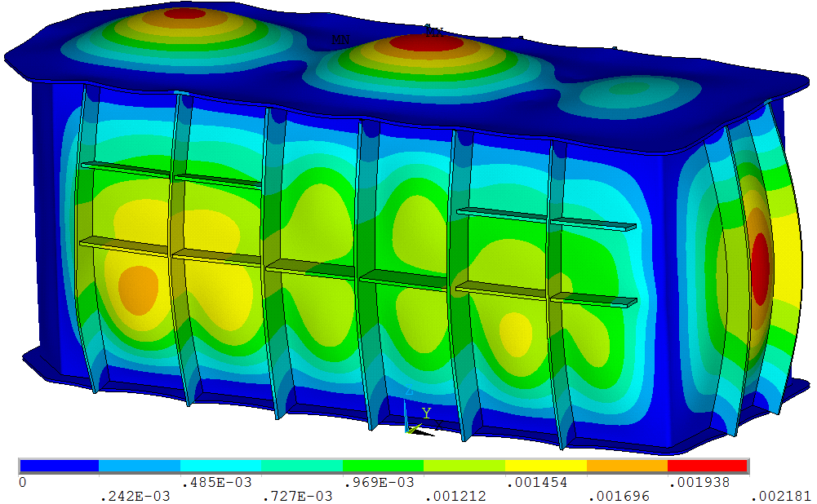Image resolution: width=817 pixels, height=504 pixels.
Task: Click the yellow legend color band
Action: click(546, 466)
